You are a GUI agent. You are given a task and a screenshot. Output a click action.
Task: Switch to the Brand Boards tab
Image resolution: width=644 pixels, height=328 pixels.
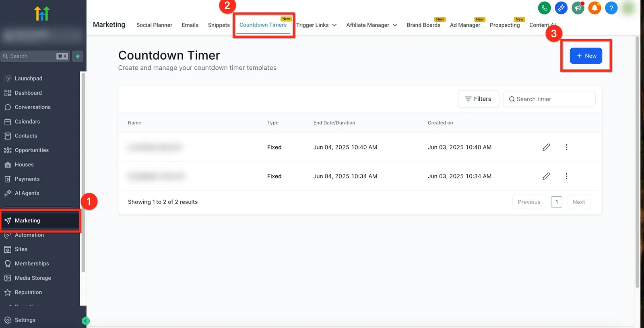coord(423,25)
